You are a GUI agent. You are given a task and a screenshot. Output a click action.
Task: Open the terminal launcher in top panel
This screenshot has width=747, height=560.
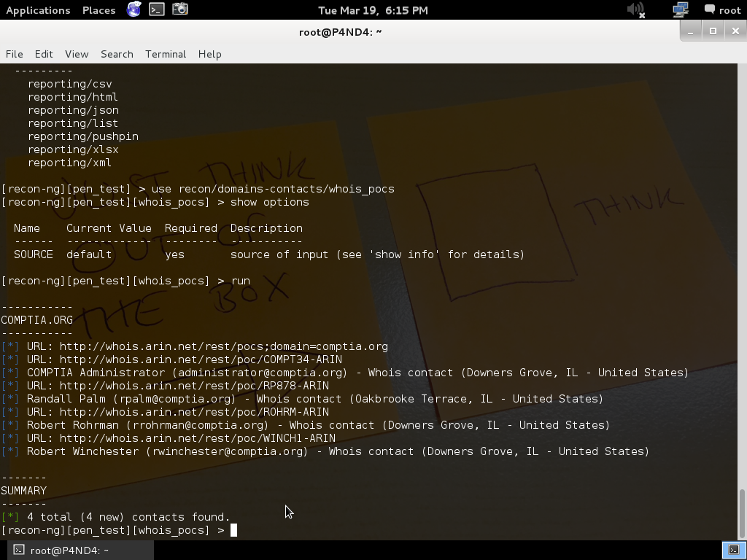pos(157,9)
